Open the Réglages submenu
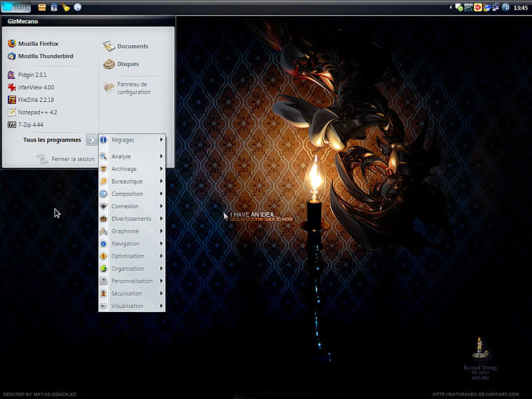The height and width of the screenshot is (399, 532). click(x=132, y=140)
